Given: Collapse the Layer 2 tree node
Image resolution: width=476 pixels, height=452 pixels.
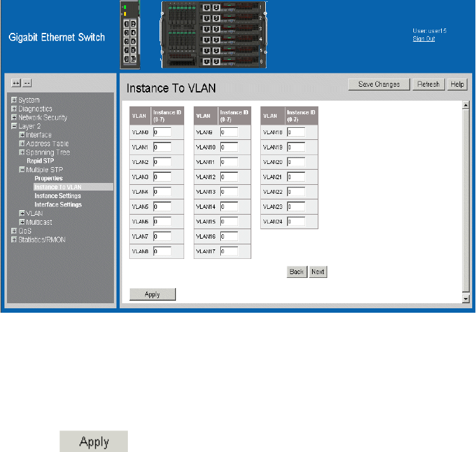Looking at the screenshot, I should (14, 127).
